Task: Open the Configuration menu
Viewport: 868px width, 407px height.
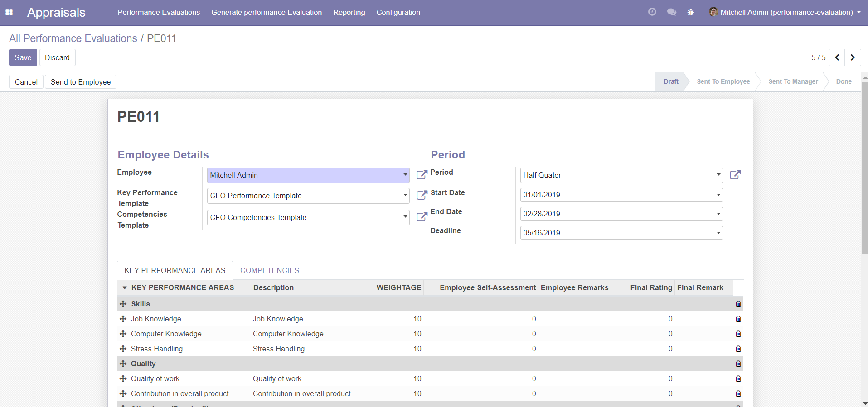Action: 398,12
